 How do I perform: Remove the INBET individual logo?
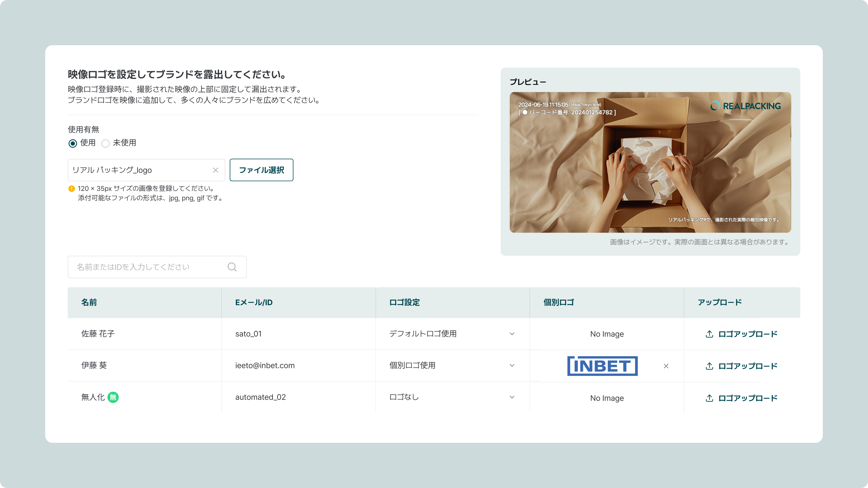click(x=666, y=366)
